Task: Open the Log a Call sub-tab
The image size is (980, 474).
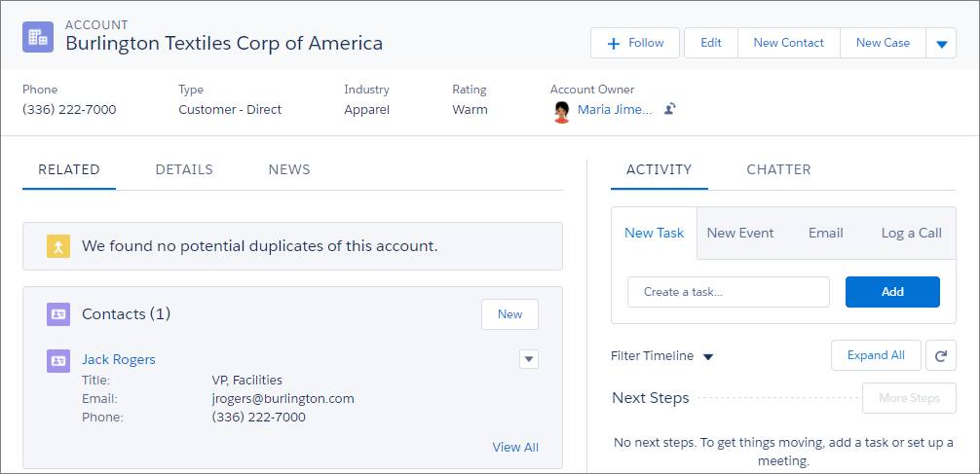Action: click(911, 233)
